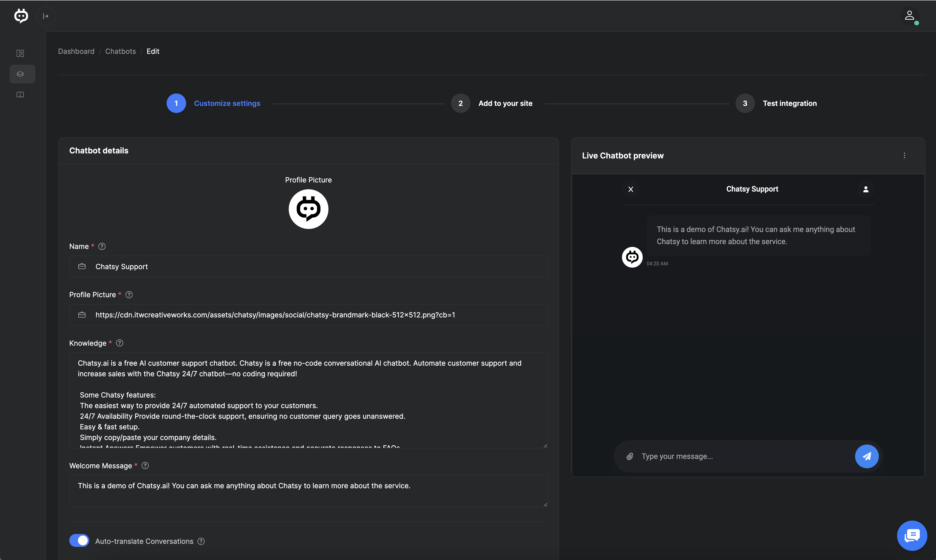Open Live Chatbot preview options menu
The height and width of the screenshot is (560, 936).
tap(904, 155)
